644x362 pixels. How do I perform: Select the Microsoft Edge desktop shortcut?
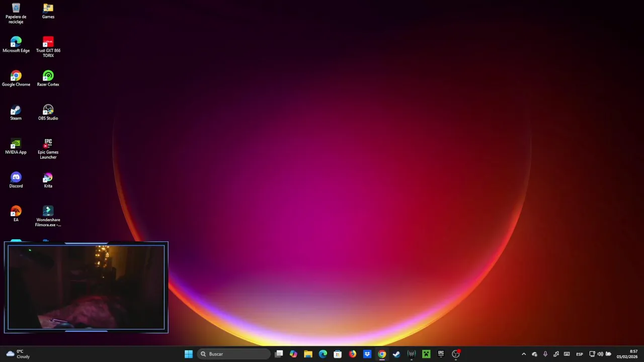point(16,45)
